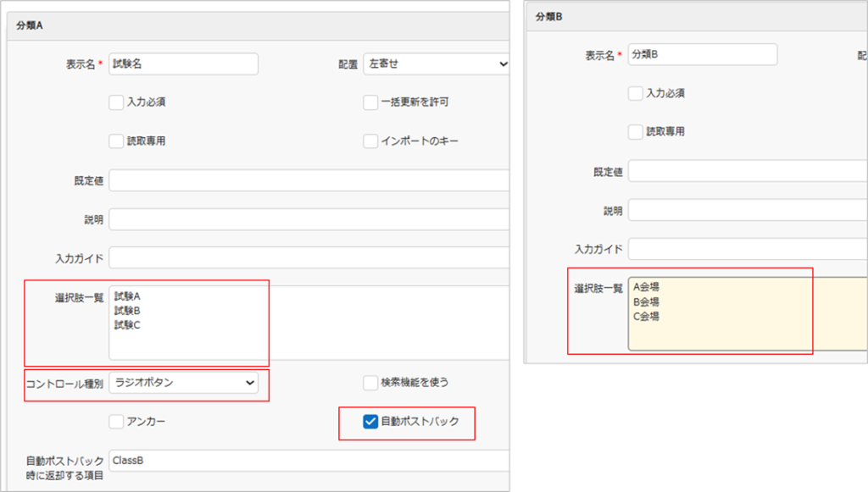Click the 選択肢一覧 textarea listing A会場
The image size is (868, 492).
point(746,313)
